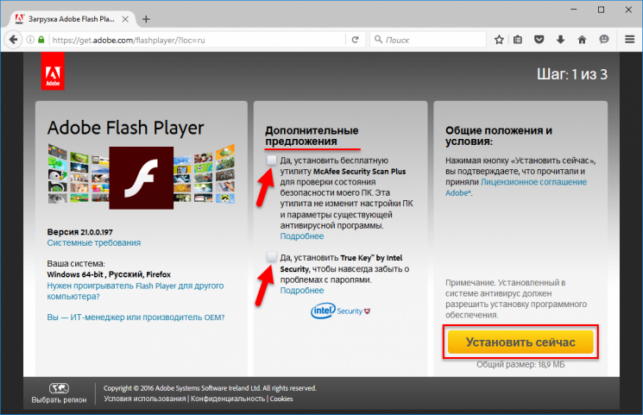643x415 pixels.
Task: Click the world map region icon
Action: point(59,388)
